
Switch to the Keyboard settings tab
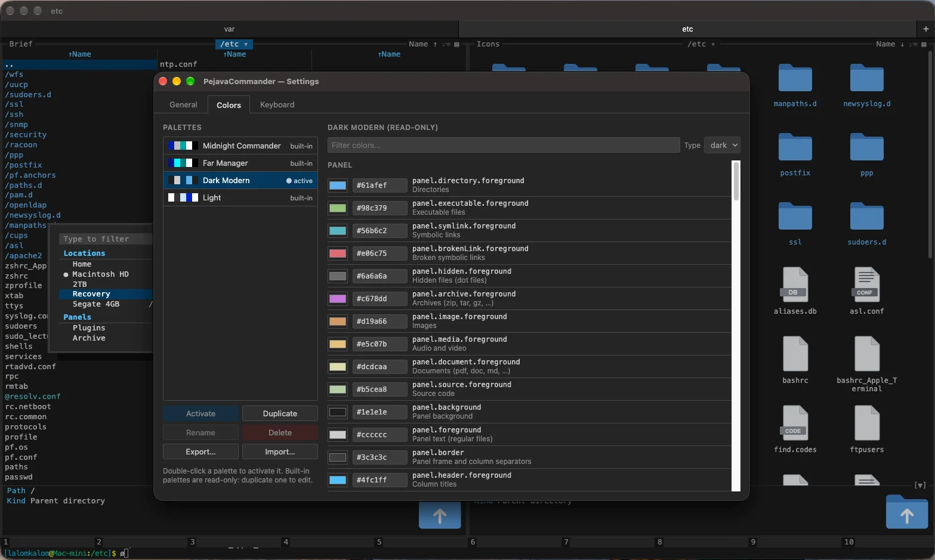click(x=277, y=104)
